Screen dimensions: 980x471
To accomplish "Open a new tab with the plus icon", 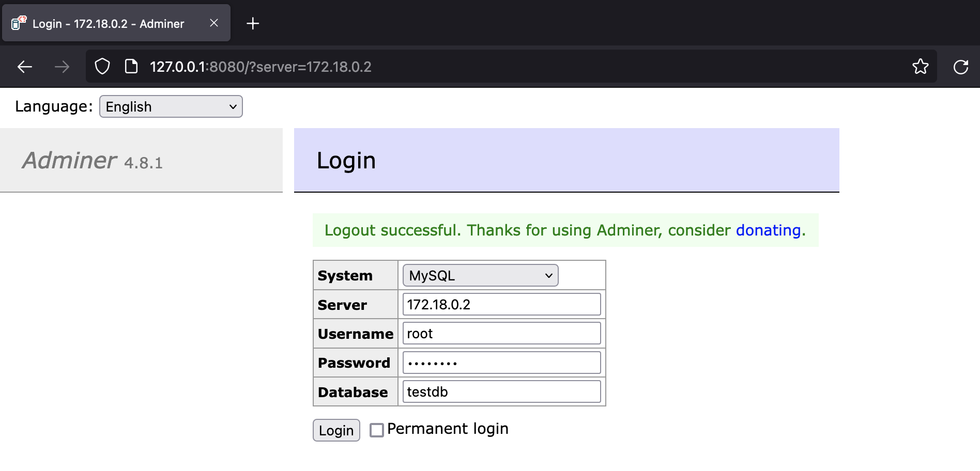I will (253, 23).
